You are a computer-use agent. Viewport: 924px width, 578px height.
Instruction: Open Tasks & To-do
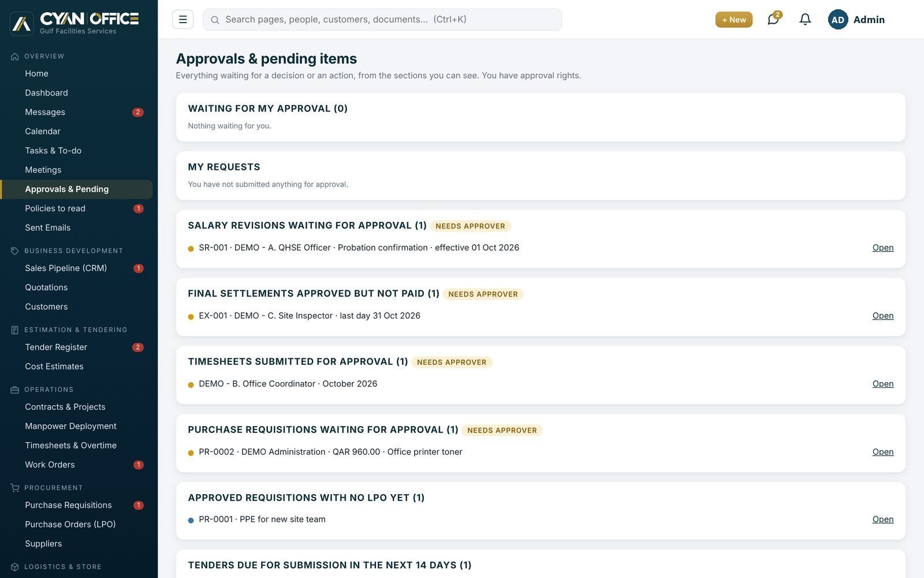pyautogui.click(x=76, y=151)
